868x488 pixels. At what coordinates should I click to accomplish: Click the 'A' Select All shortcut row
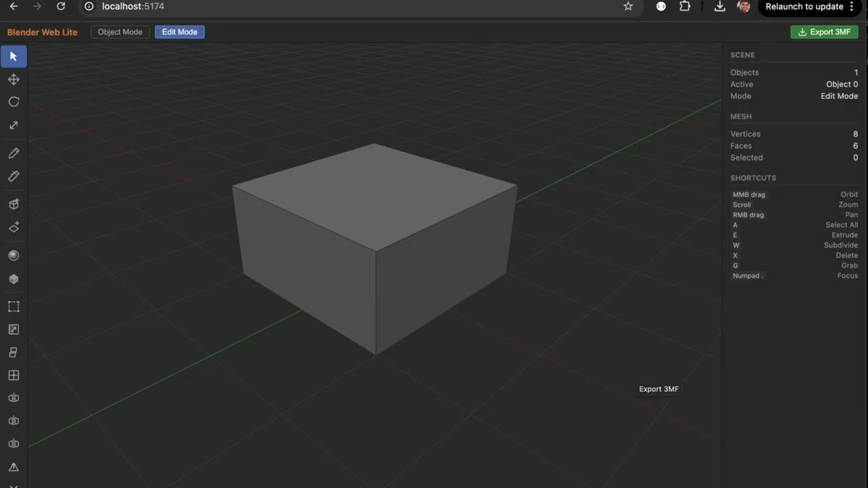pos(794,225)
